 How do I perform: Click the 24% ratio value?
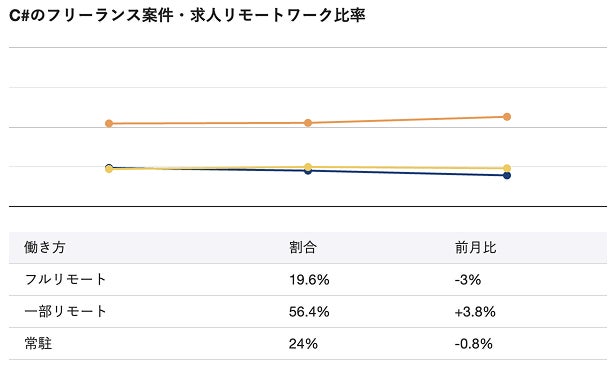pyautogui.click(x=303, y=344)
